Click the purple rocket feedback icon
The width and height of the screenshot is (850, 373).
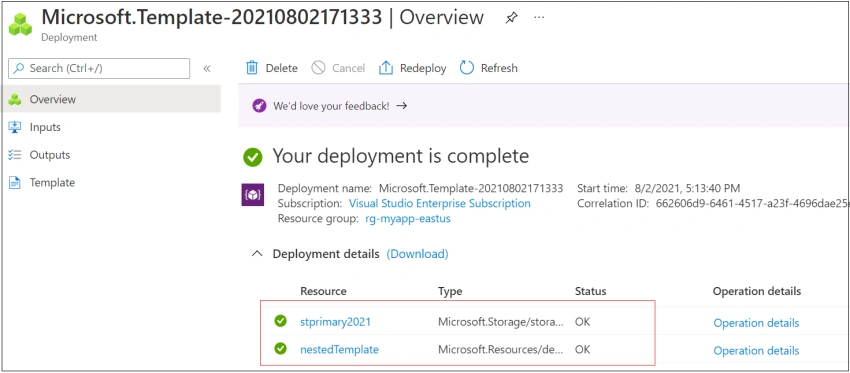click(259, 106)
